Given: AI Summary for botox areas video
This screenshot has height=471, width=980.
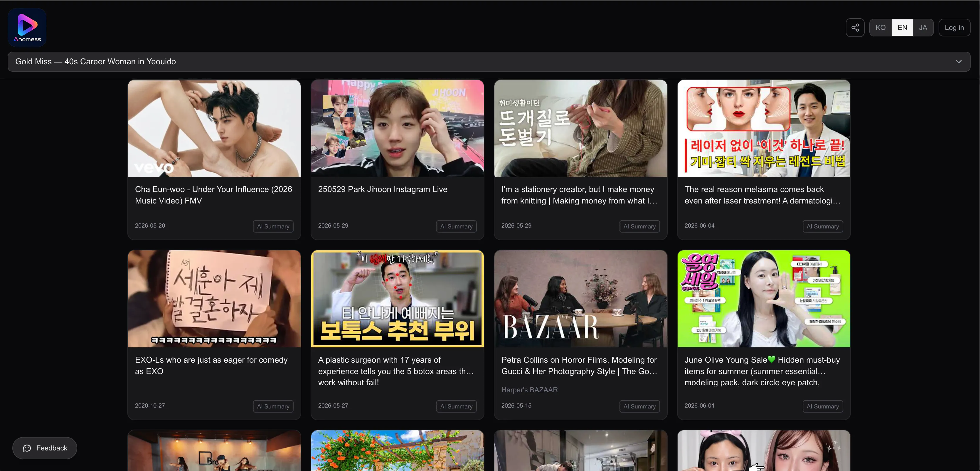Looking at the screenshot, I should point(456,406).
